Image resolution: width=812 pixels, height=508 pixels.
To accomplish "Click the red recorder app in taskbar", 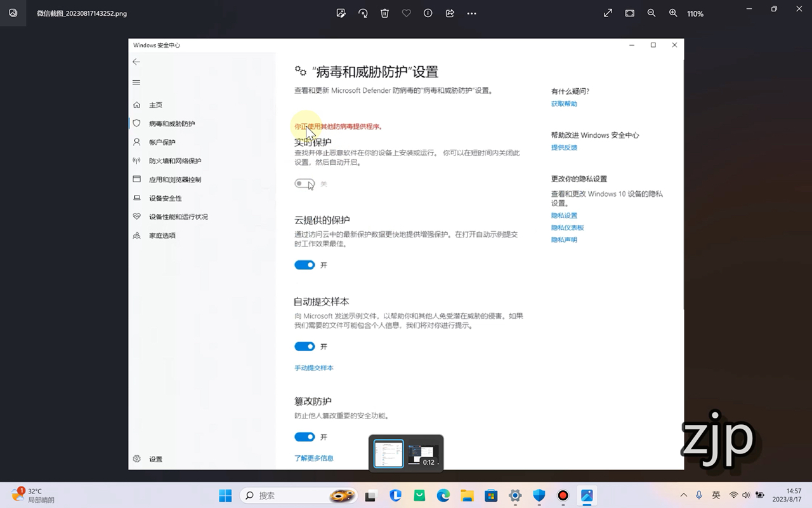I will point(563,495).
